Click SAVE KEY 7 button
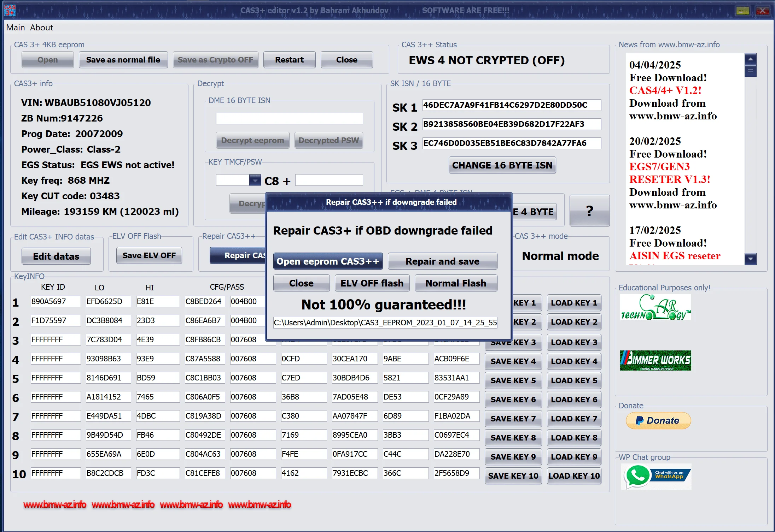The image size is (775, 532). point(513,419)
